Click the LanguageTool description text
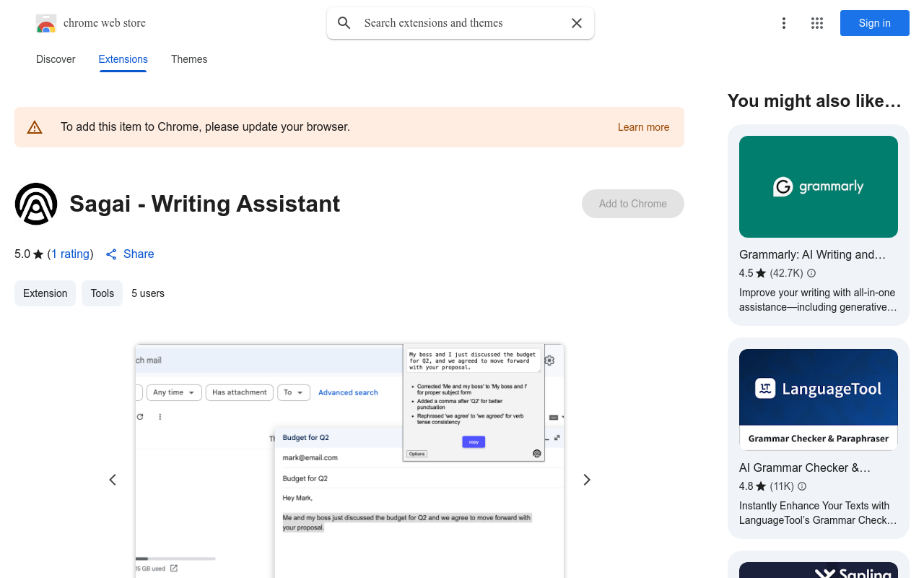 [818, 513]
